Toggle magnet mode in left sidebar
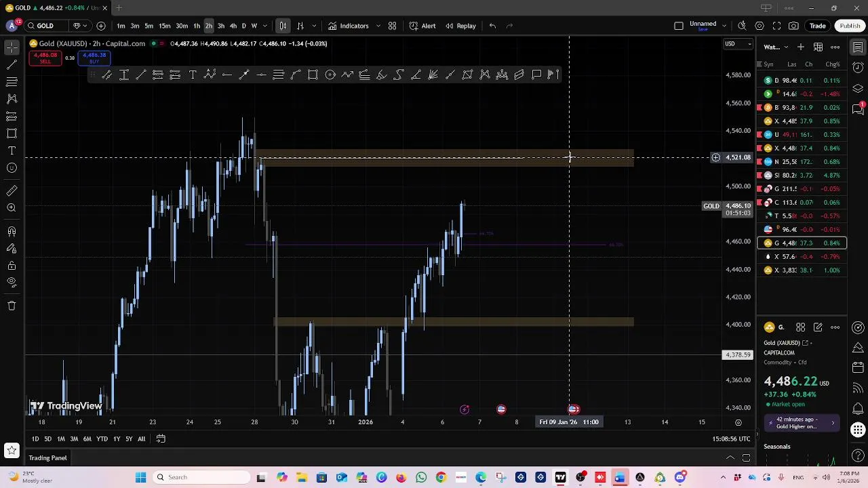Viewport: 868px width, 488px height. tap(12, 231)
